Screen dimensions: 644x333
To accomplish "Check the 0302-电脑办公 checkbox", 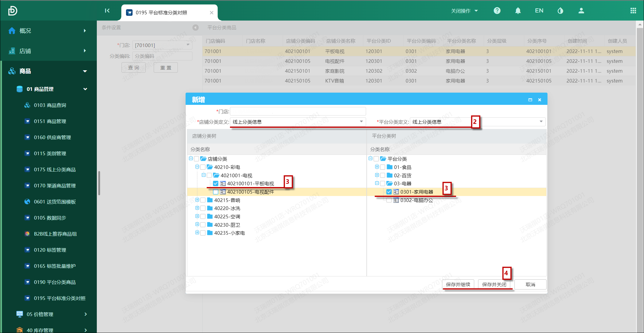I will tap(389, 200).
